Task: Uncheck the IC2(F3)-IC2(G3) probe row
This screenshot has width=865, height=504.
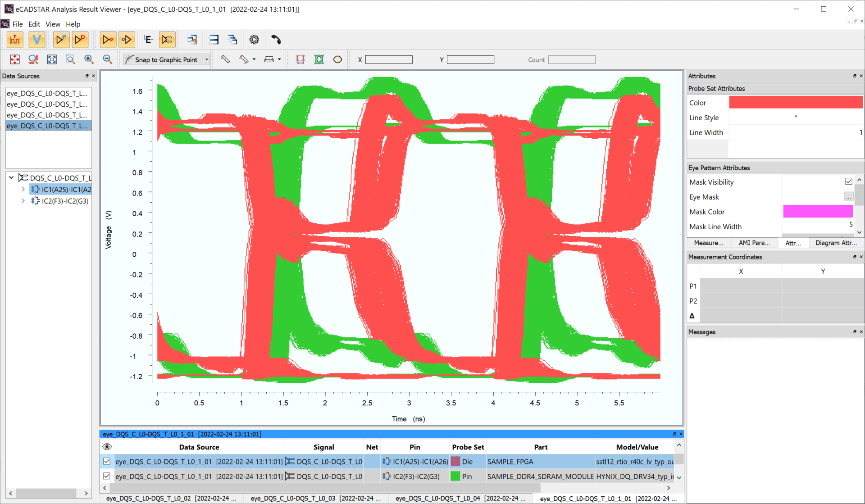Action: 107,476
